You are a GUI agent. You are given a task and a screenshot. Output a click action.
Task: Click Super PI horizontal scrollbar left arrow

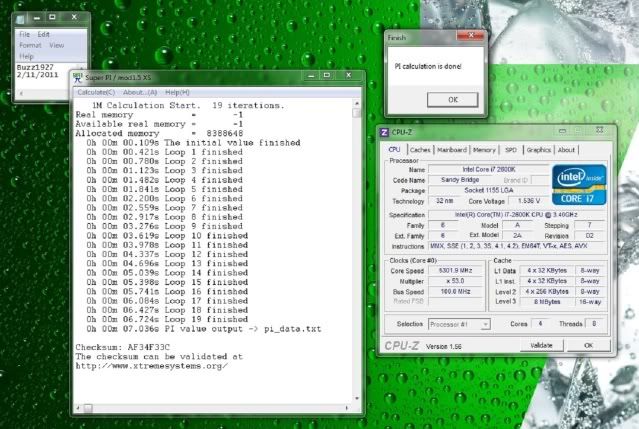click(78, 407)
